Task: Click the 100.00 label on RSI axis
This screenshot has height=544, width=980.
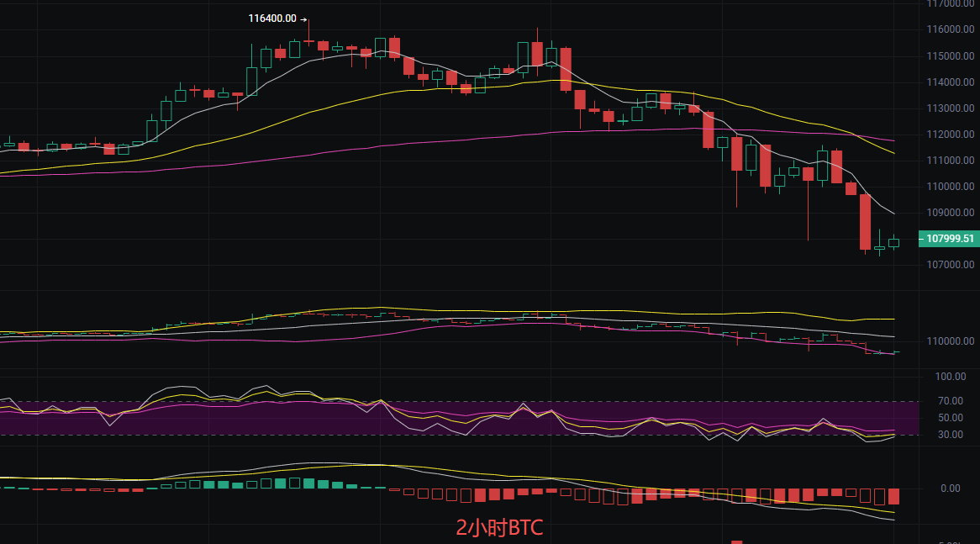Action: (951, 377)
